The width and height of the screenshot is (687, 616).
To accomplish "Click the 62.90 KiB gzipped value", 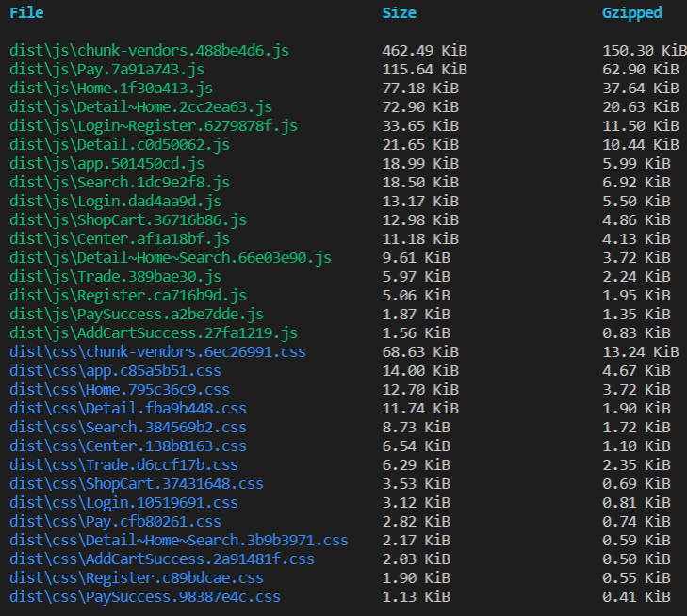I will pyautogui.click(x=641, y=69).
